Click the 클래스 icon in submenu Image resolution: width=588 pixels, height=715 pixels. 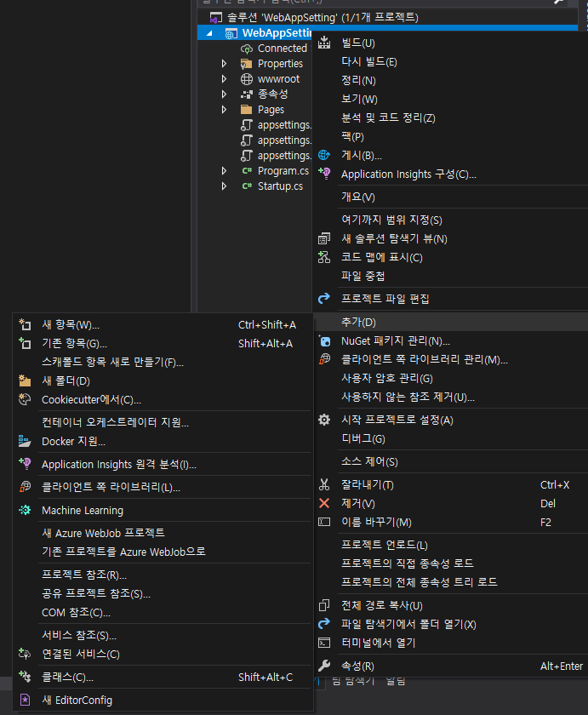tap(25, 677)
